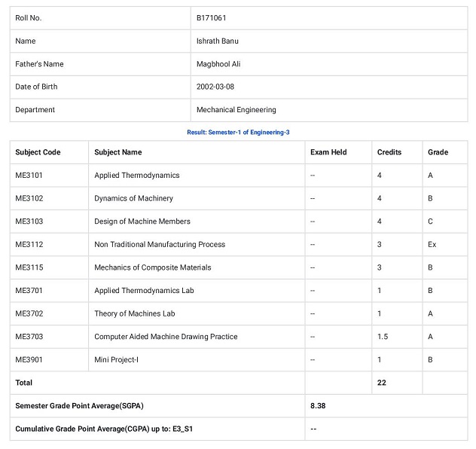The height and width of the screenshot is (449, 476).
Task: Click the Subject Name column header
Action: click(x=118, y=152)
